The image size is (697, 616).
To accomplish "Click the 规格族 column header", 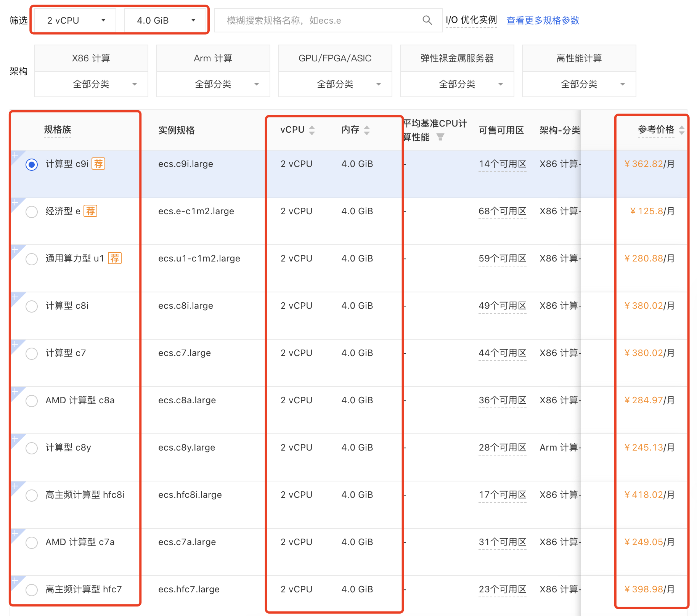I will pyautogui.click(x=58, y=130).
